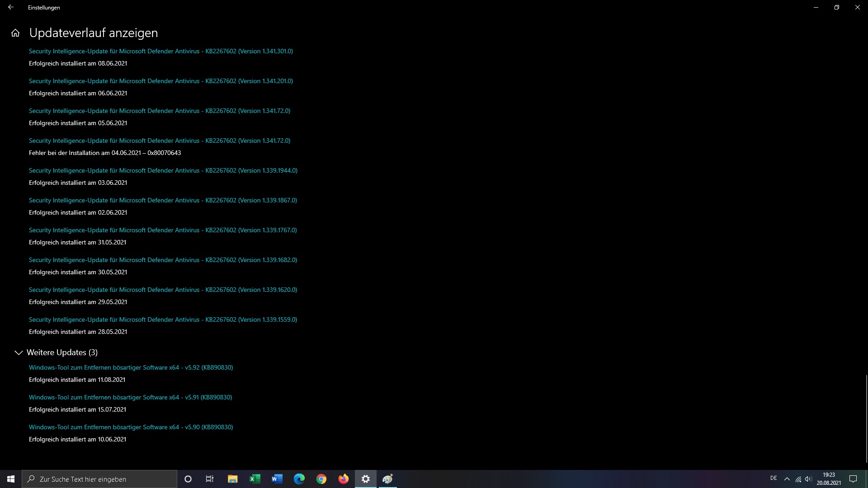Show hidden system tray icons

(x=787, y=479)
